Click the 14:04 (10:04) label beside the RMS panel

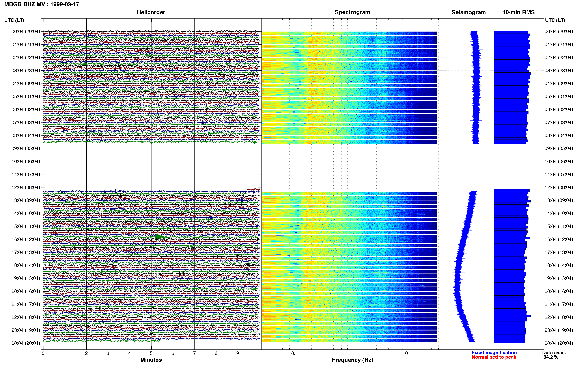(559, 213)
